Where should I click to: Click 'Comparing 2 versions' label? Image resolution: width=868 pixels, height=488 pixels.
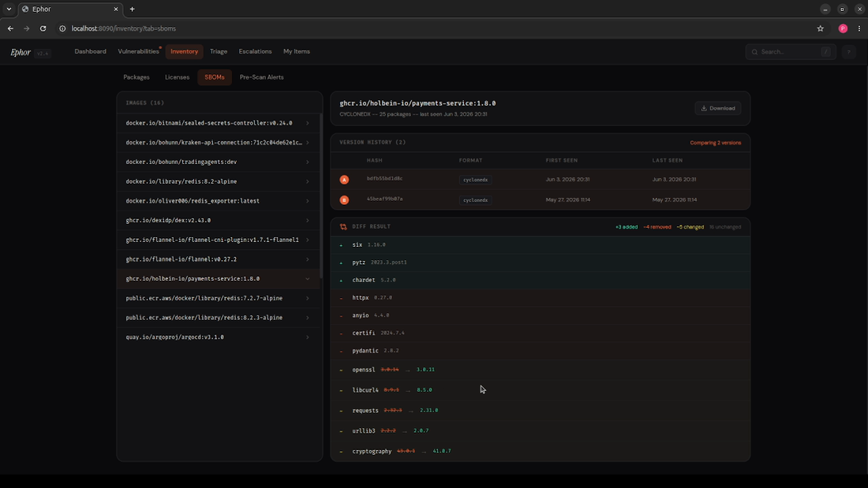[x=715, y=143]
